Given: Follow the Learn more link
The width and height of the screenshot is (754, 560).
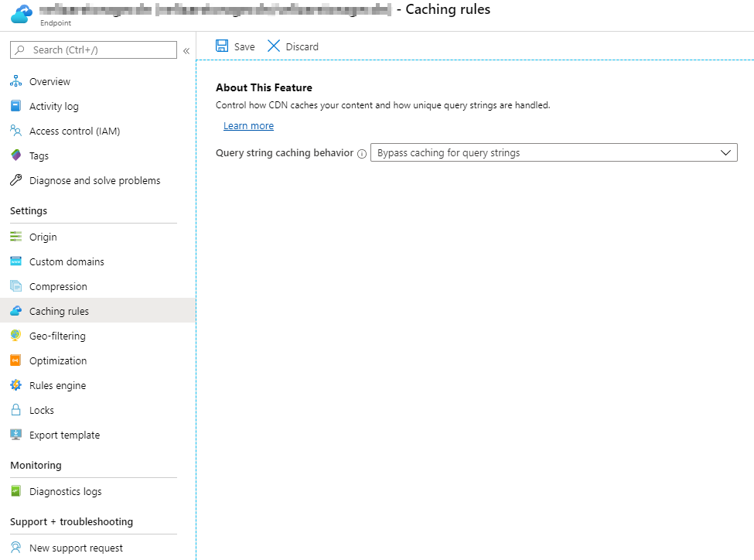Looking at the screenshot, I should [248, 125].
